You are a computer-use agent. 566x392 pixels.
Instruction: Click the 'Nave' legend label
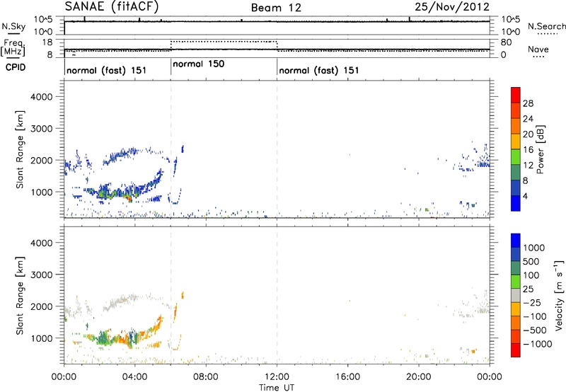click(x=538, y=49)
